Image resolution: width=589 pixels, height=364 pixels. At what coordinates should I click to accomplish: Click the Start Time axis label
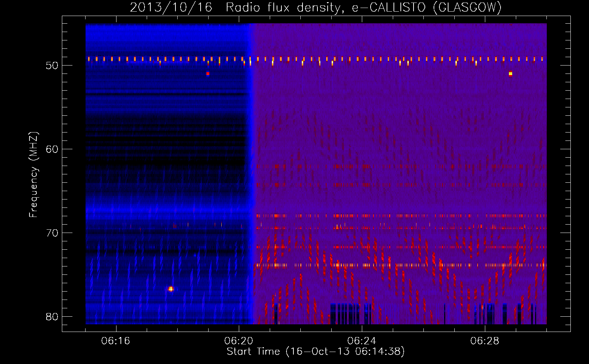[316, 352]
